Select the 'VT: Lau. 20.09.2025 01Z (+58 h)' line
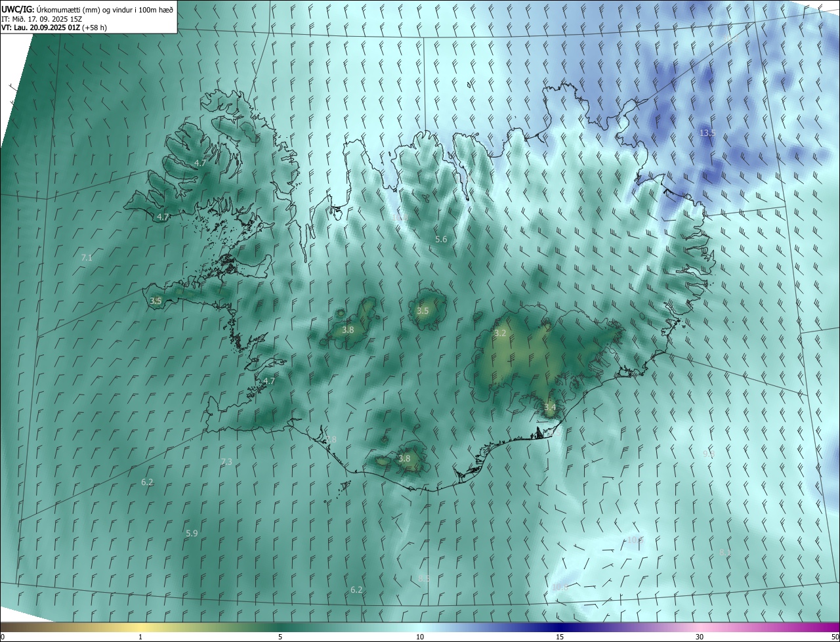Screen dimensions: 840x642 pyautogui.click(x=55, y=28)
